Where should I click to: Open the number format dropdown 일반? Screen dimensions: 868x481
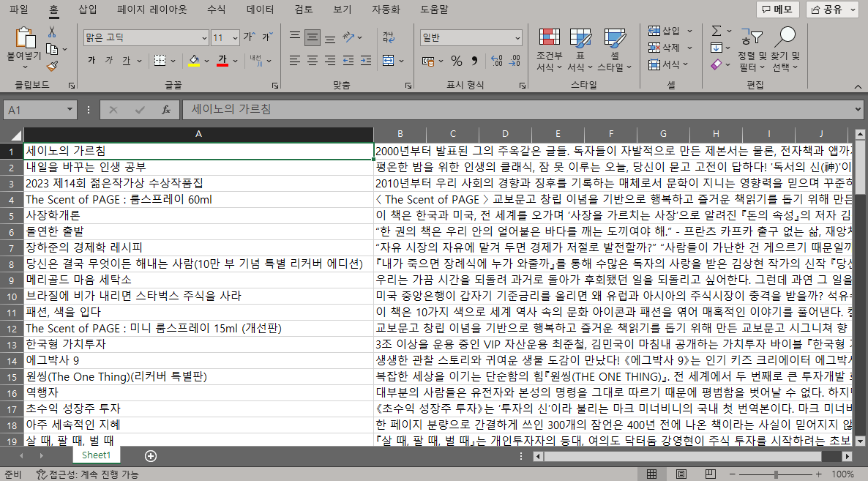coord(517,37)
